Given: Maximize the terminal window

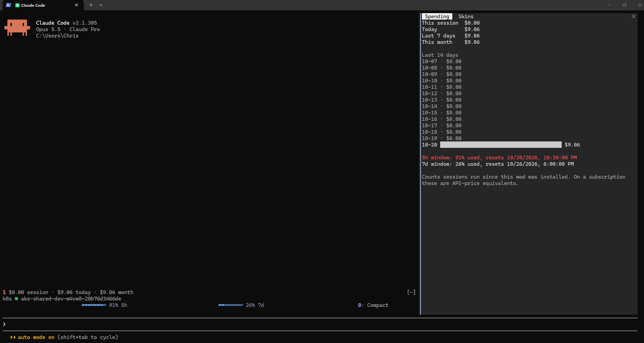Looking at the screenshot, I should click(624, 5).
